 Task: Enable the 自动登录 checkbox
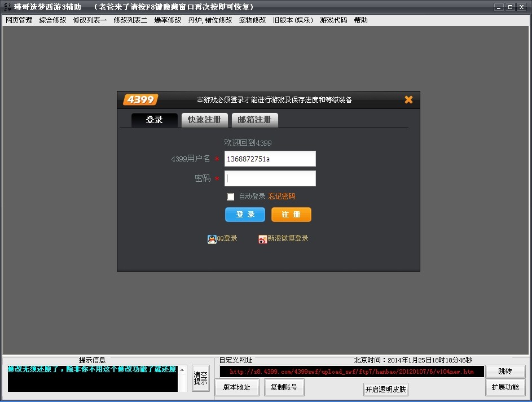coord(230,197)
